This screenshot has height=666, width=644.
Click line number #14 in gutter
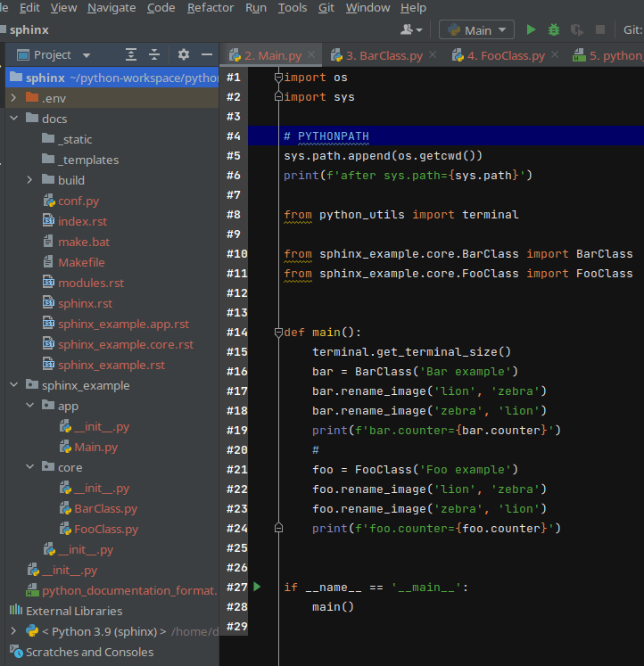pyautogui.click(x=236, y=333)
